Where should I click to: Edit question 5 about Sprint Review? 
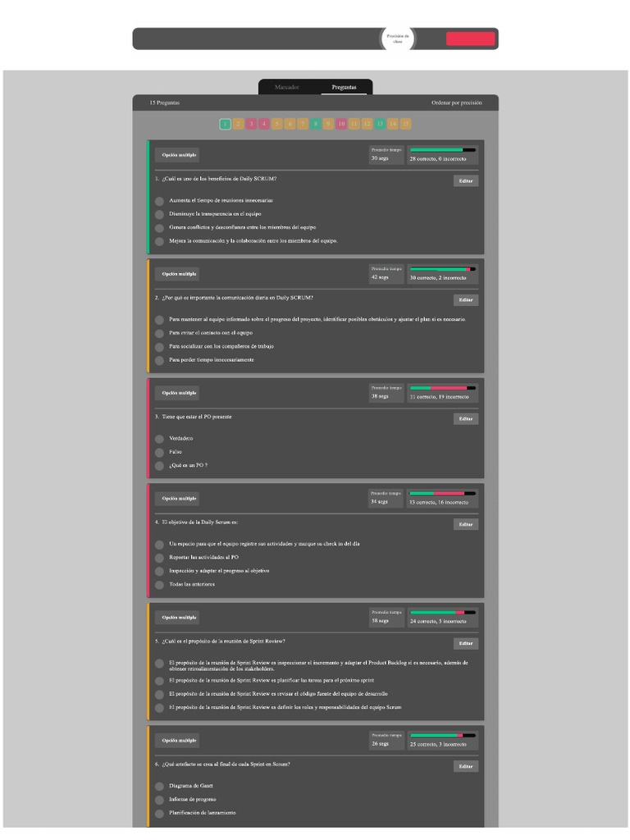[x=466, y=643]
